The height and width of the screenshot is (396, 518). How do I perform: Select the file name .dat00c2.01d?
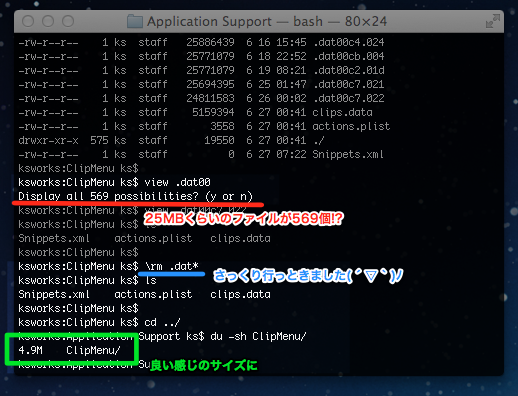tap(349, 70)
